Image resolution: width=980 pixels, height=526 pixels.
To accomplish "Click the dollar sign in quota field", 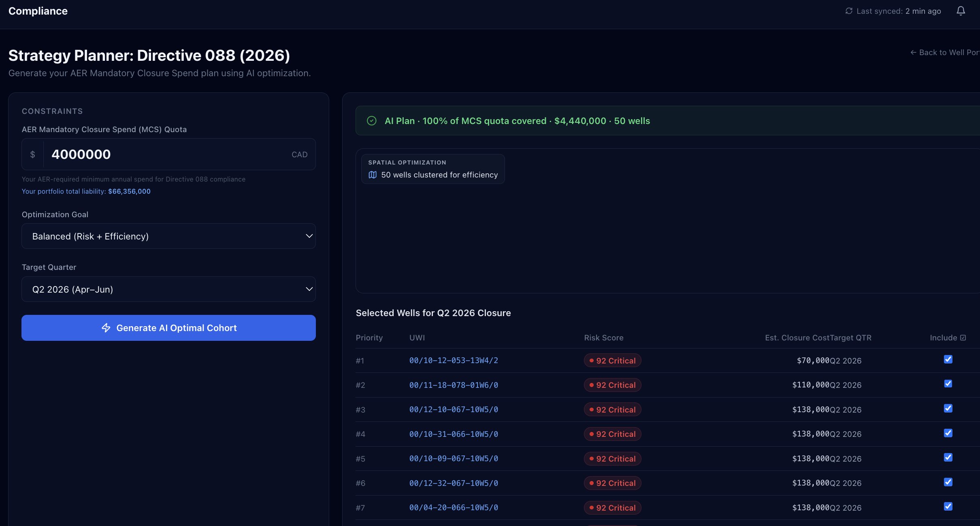I will (x=33, y=154).
